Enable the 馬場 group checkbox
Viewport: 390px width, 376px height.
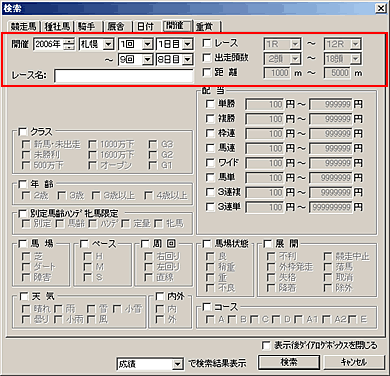(23, 244)
